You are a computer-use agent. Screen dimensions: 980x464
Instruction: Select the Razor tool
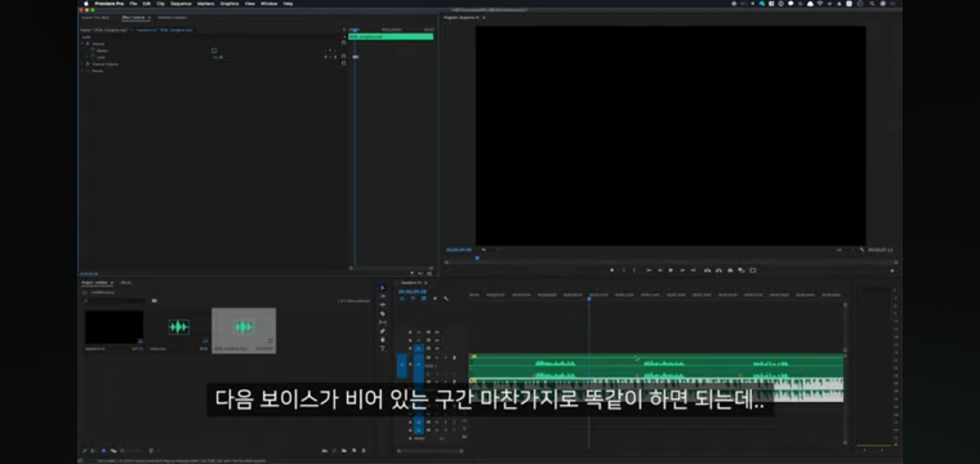[x=382, y=314]
